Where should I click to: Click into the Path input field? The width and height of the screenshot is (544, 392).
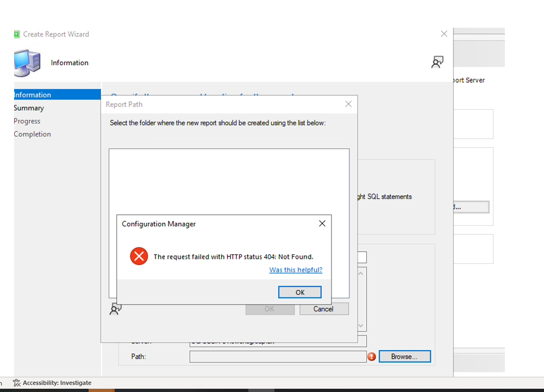278,357
